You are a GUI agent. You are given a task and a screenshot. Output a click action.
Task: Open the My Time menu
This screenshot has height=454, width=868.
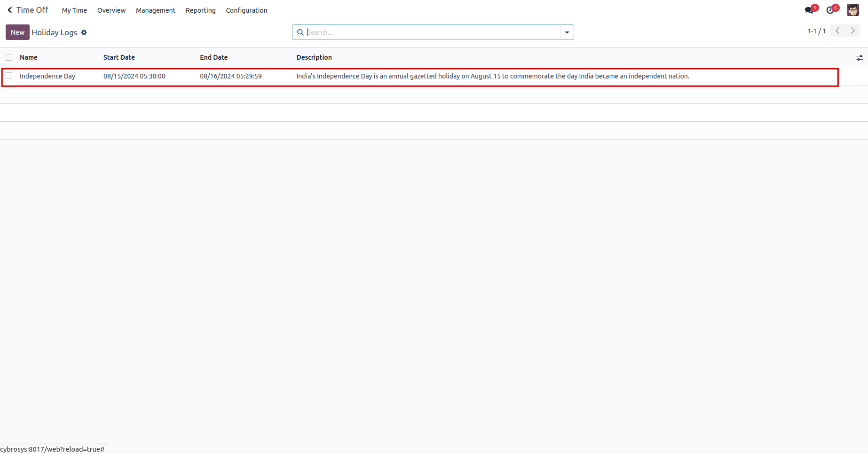point(74,10)
